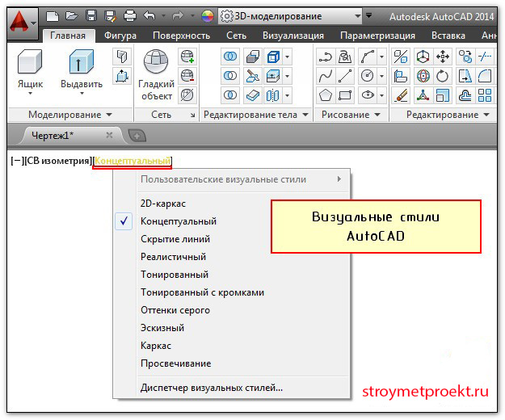Click the Erase tool icon
Viewport: 505px width, 420px height.
[401, 95]
